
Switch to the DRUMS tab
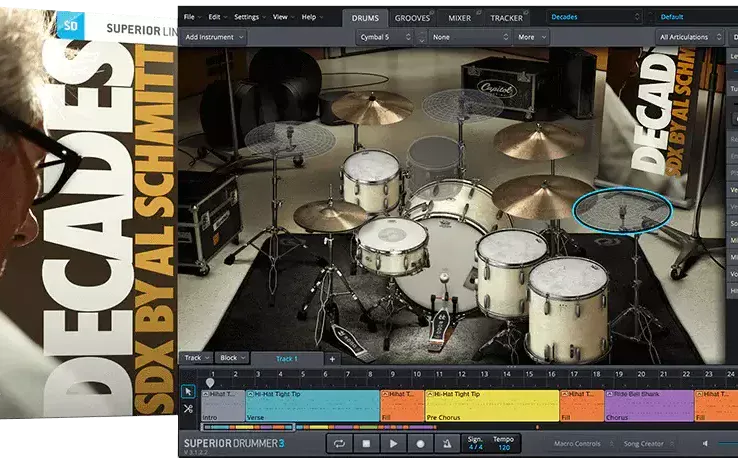pos(365,18)
